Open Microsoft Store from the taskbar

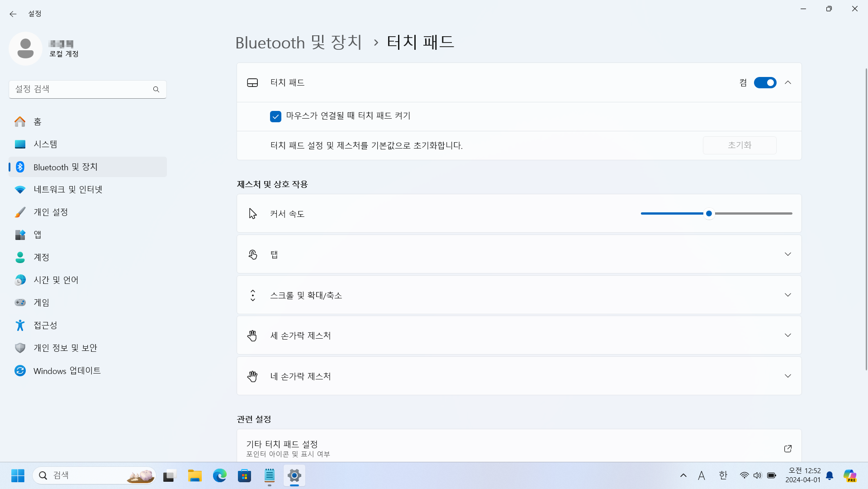pos(244,475)
